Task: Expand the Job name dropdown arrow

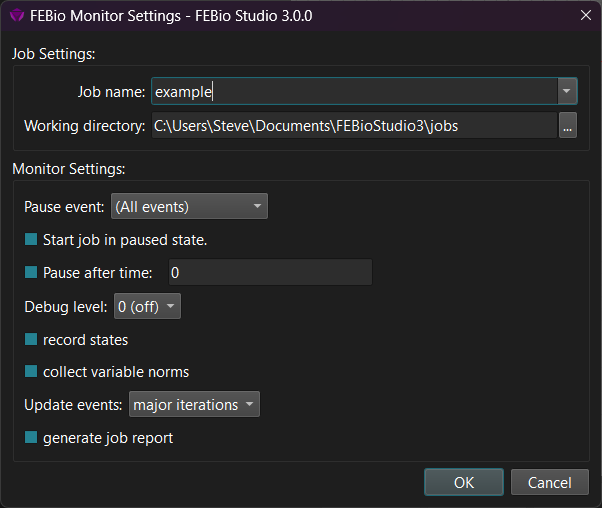Action: pos(567,91)
